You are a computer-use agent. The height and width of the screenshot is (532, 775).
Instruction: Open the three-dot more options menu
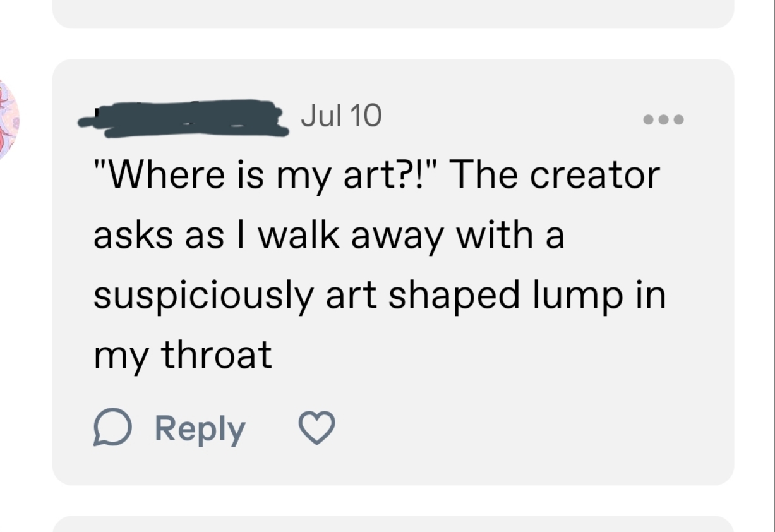pos(663,119)
